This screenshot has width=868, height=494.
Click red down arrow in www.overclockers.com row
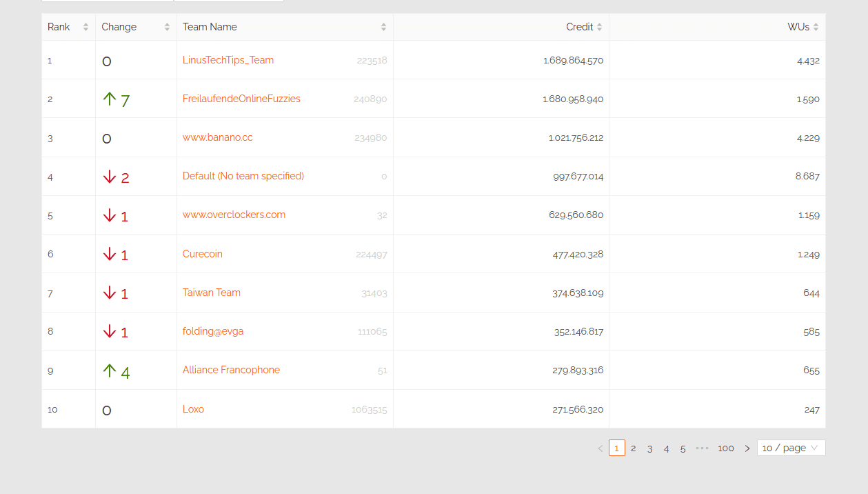tap(109, 215)
